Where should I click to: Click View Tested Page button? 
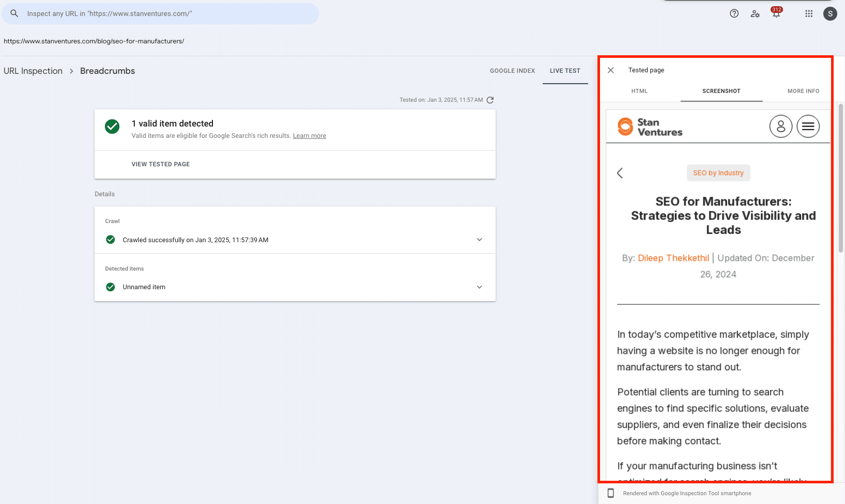coord(161,164)
